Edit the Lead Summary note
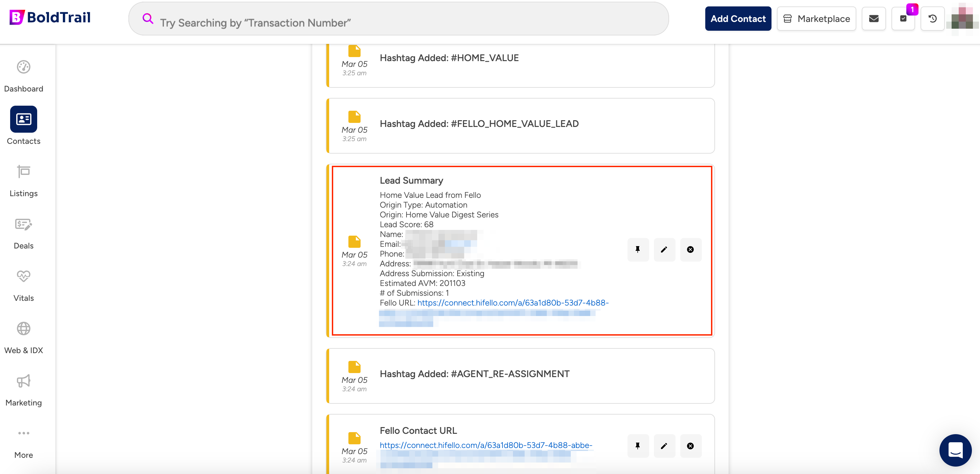 click(664, 250)
